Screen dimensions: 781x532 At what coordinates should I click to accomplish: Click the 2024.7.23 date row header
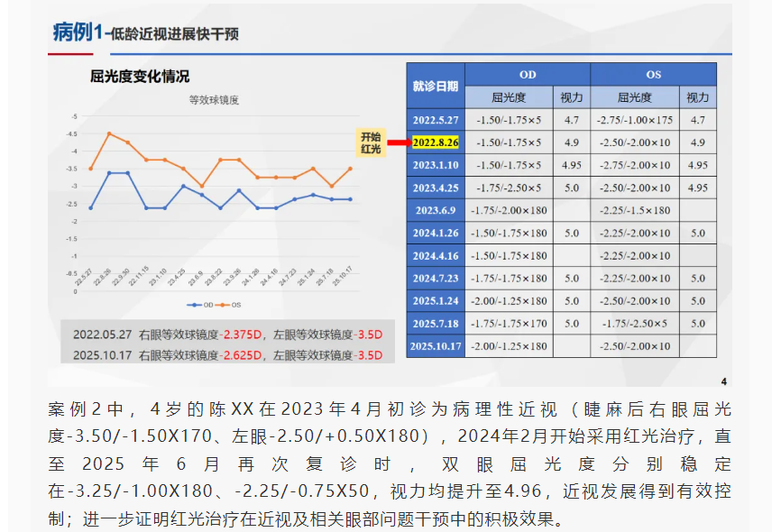(436, 279)
